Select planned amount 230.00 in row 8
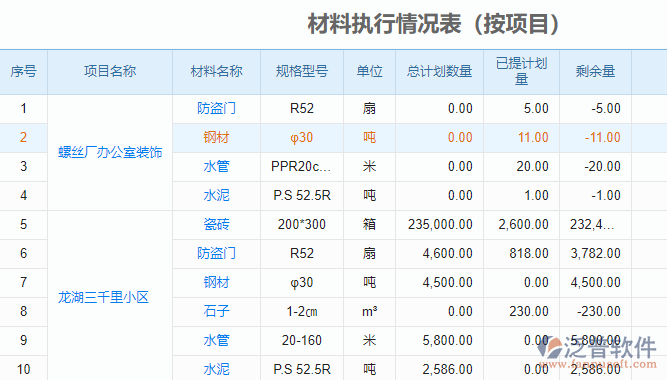This screenshot has height=380, width=667. [x=529, y=311]
